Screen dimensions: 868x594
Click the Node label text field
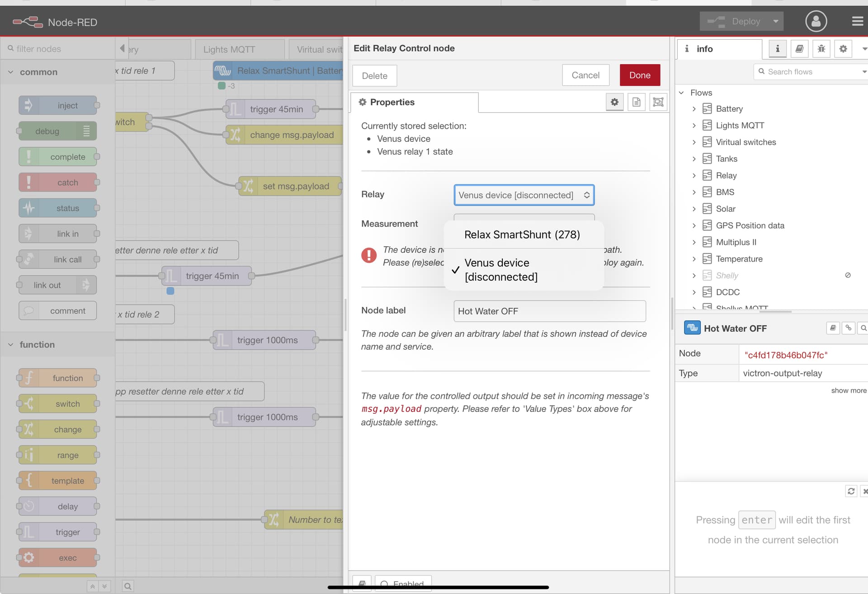pyautogui.click(x=549, y=311)
